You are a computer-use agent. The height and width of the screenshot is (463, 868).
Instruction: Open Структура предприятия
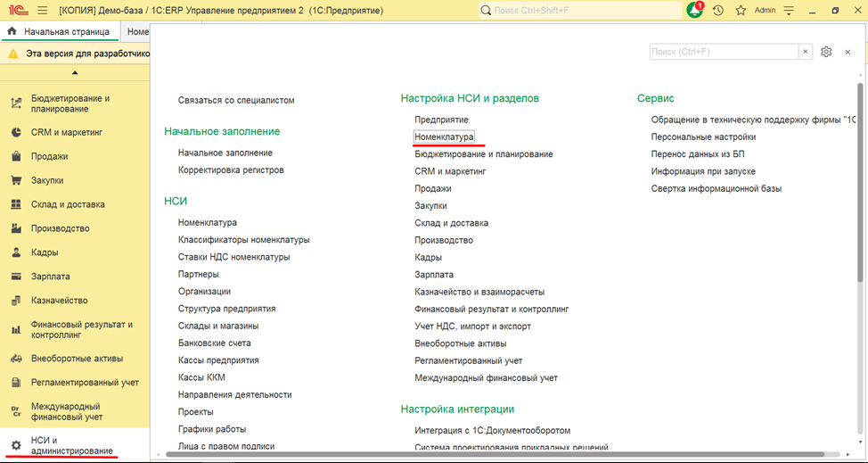pos(227,309)
